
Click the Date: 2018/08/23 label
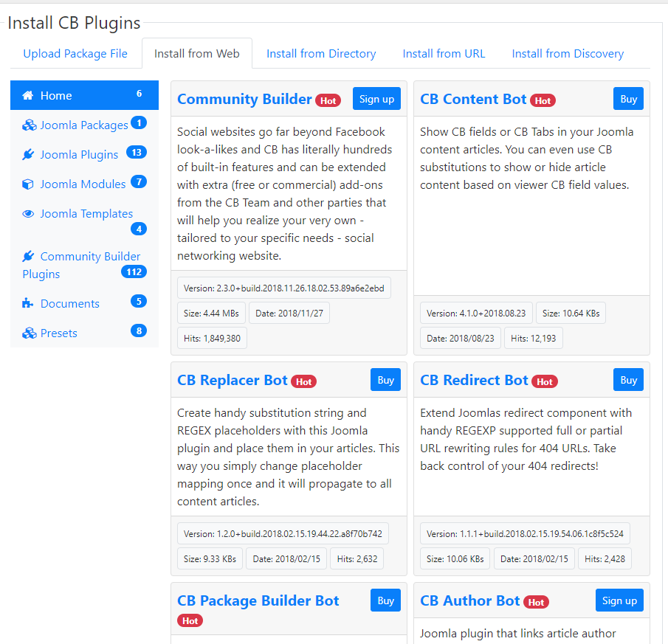point(461,339)
